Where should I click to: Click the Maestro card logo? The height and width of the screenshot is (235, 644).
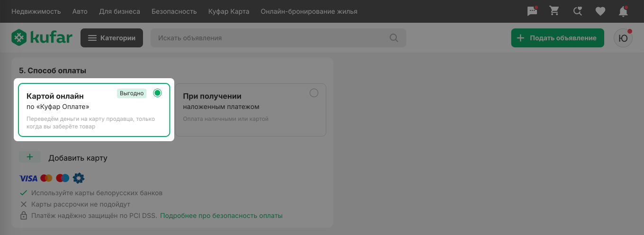click(63, 178)
